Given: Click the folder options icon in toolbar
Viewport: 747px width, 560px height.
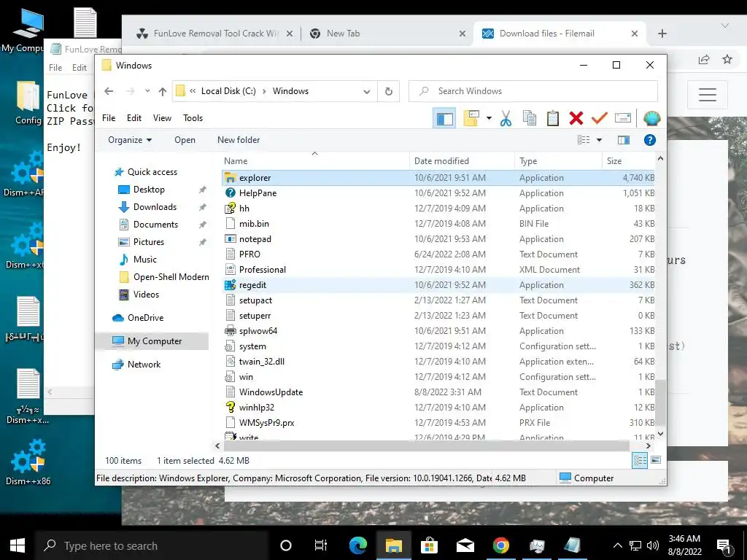Looking at the screenshot, I should click(x=471, y=118).
